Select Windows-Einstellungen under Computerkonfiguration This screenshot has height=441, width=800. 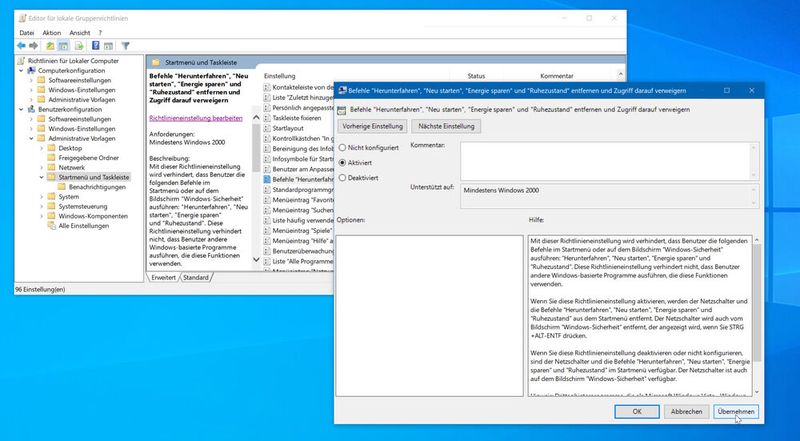(82, 90)
